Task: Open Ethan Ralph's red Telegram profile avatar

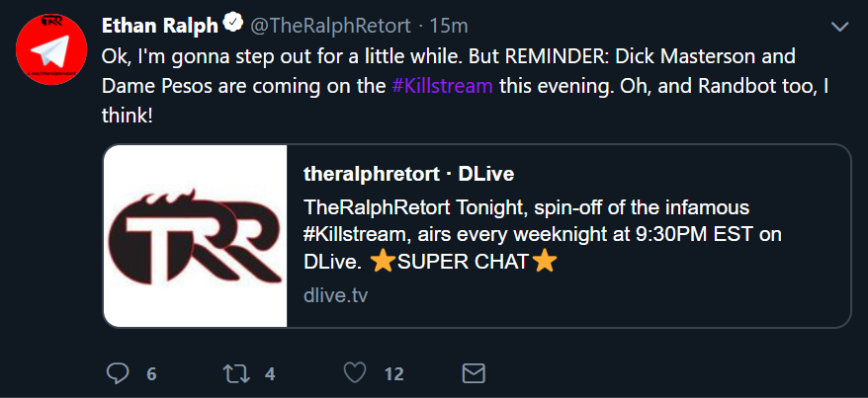Action: (x=51, y=49)
